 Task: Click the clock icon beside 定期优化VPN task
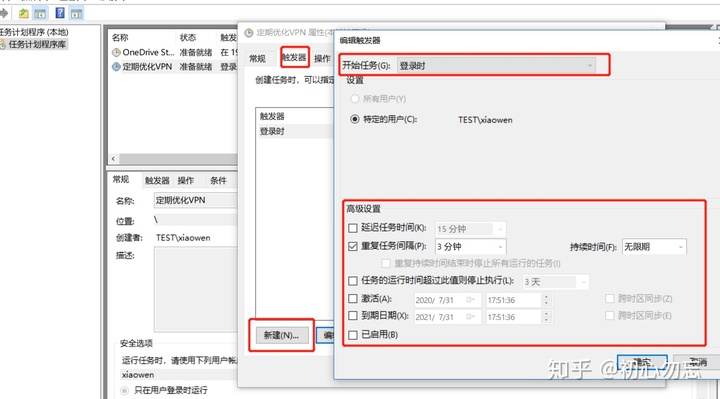pyautogui.click(x=116, y=67)
